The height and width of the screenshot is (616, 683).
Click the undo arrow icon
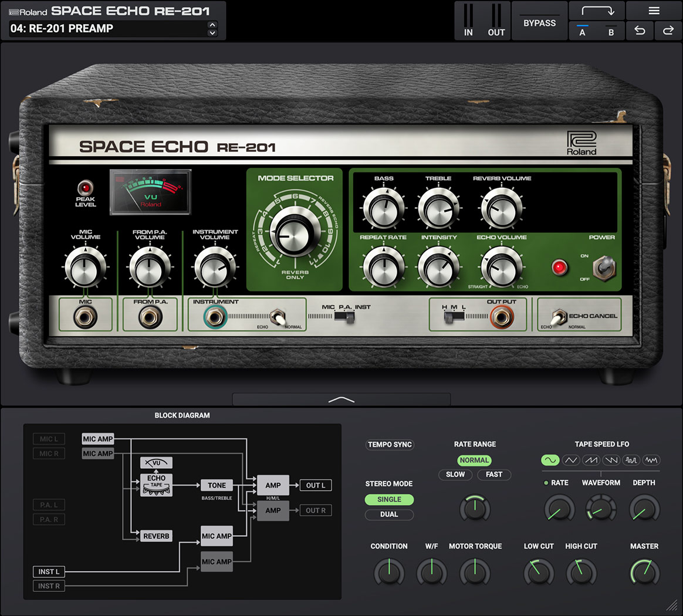coord(639,31)
